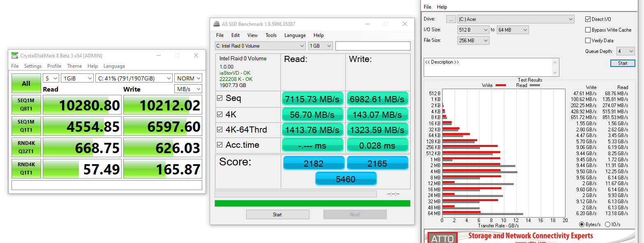Open the CrystalDiskMark Help menu

click(92, 66)
